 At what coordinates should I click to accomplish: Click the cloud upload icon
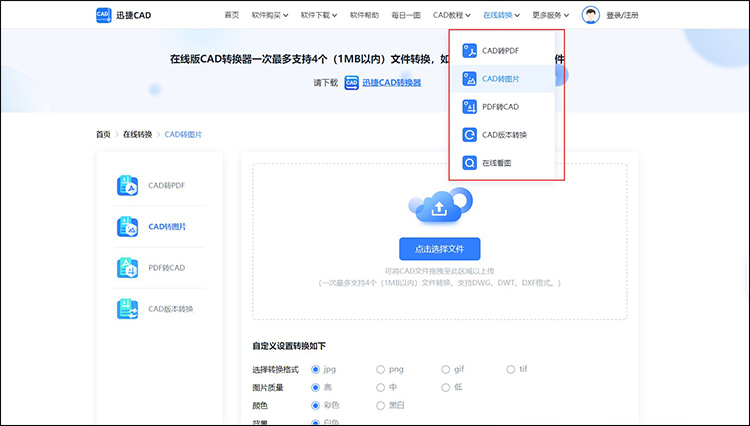click(x=440, y=206)
